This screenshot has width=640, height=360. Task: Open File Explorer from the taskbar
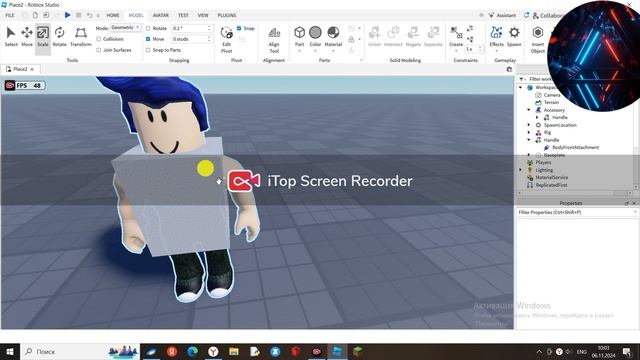(234, 351)
